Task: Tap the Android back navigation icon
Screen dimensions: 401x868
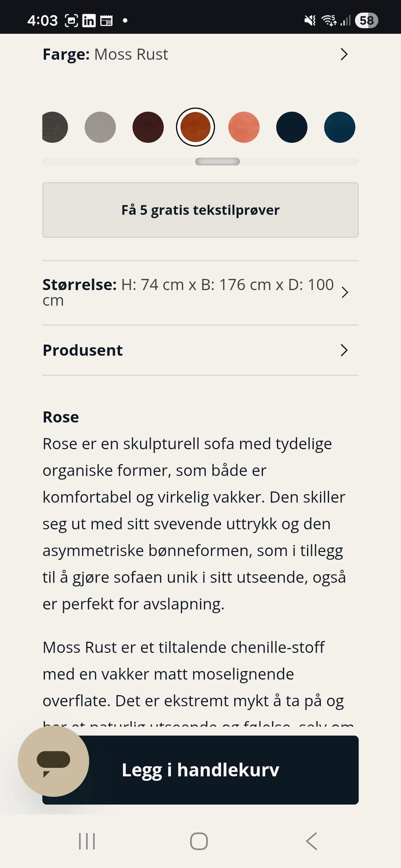Action: (312, 841)
